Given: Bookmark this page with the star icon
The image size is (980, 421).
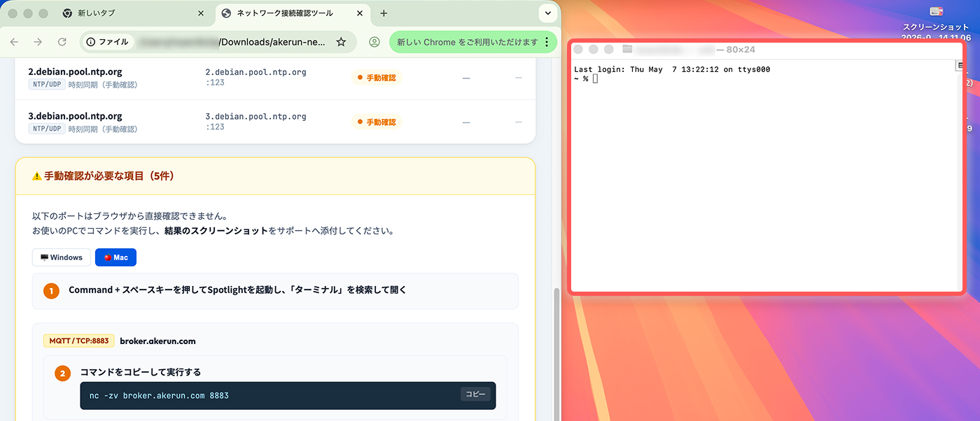Looking at the screenshot, I should click(341, 42).
